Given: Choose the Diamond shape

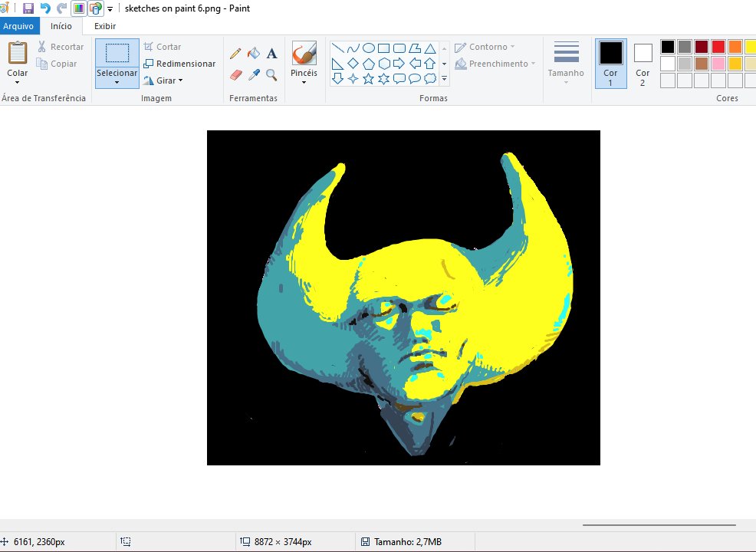Looking at the screenshot, I should click(x=353, y=64).
